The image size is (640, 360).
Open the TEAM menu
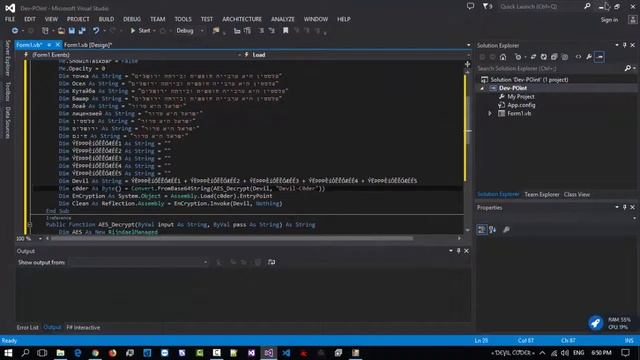tap(158, 19)
